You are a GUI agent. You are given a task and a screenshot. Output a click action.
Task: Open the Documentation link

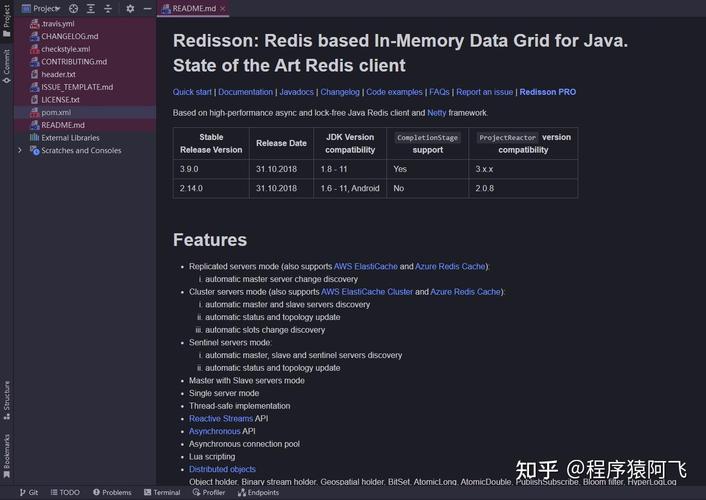tap(245, 92)
